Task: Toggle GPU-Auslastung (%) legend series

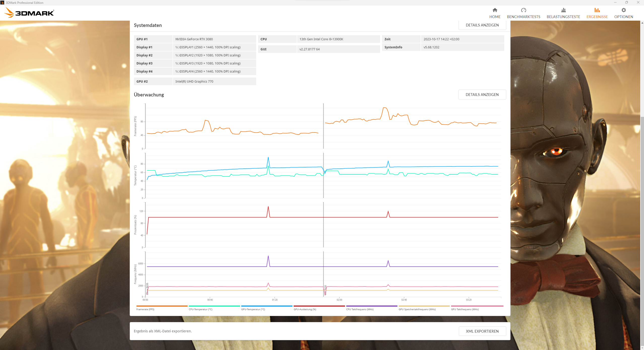Action: click(x=305, y=309)
